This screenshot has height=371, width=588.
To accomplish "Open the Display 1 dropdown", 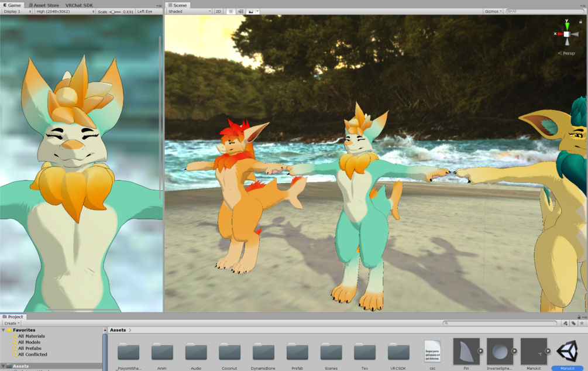I will tap(17, 12).
